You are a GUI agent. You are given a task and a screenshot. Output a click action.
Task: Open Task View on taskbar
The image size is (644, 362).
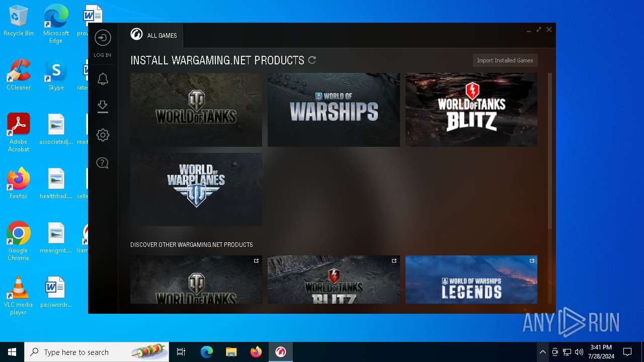click(x=181, y=352)
